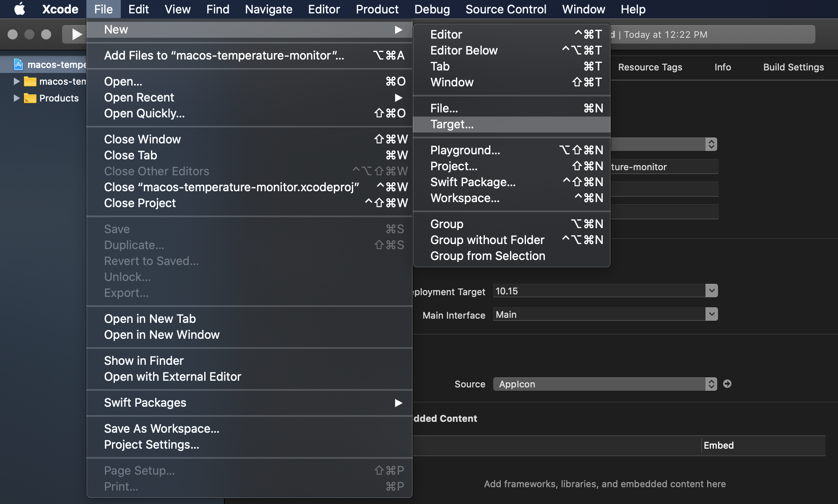Image resolution: width=838 pixels, height=504 pixels.
Task: Click Open with External Editor
Action: click(249, 377)
